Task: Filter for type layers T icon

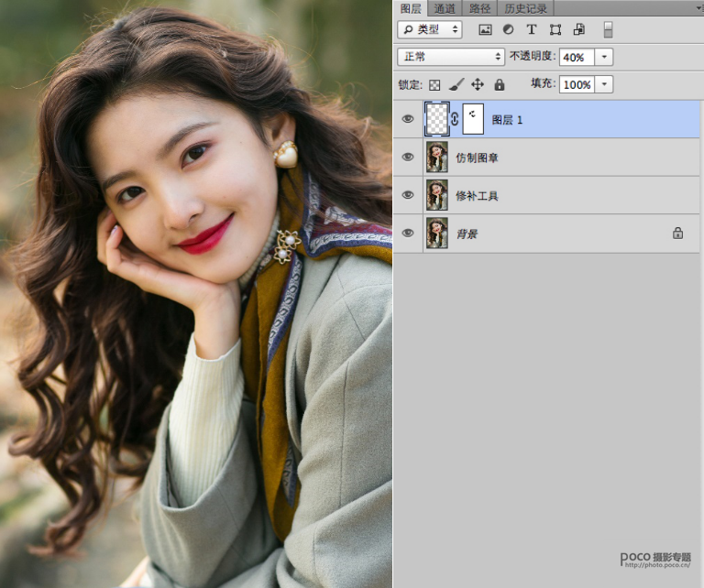Action: pyautogui.click(x=532, y=29)
